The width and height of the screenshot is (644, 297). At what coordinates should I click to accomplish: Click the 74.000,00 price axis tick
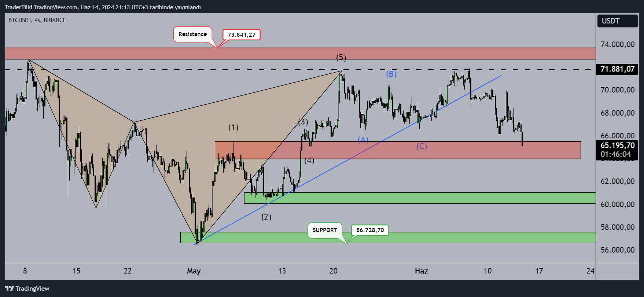pyautogui.click(x=618, y=44)
